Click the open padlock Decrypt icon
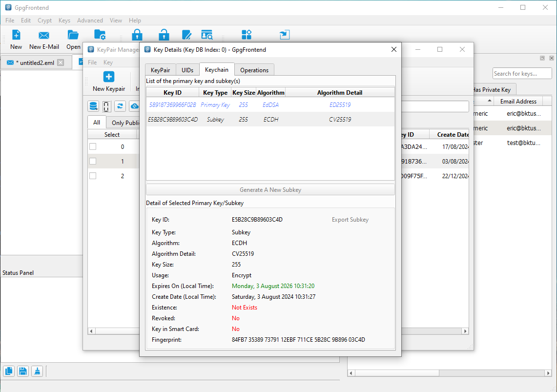 (164, 35)
